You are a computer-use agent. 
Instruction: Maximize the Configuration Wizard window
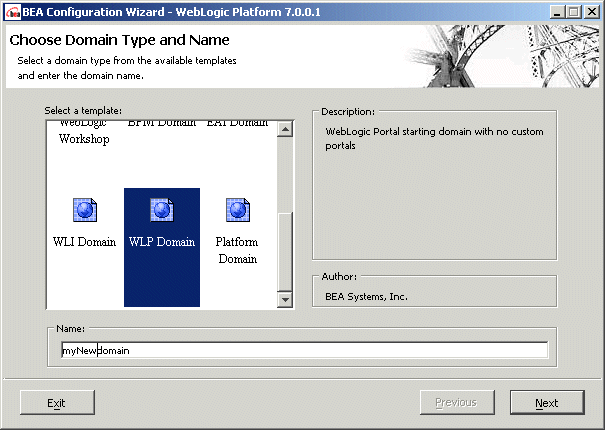574,12
